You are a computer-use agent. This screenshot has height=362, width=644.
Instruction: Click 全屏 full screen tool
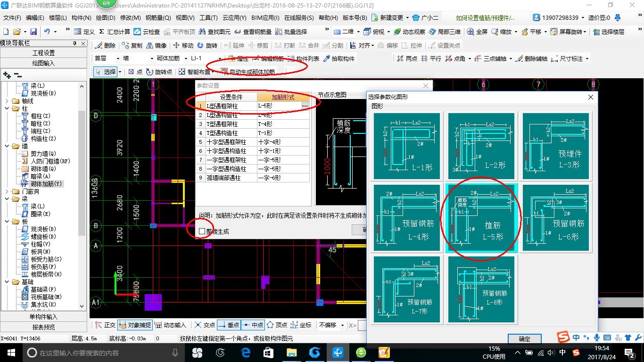478,32
